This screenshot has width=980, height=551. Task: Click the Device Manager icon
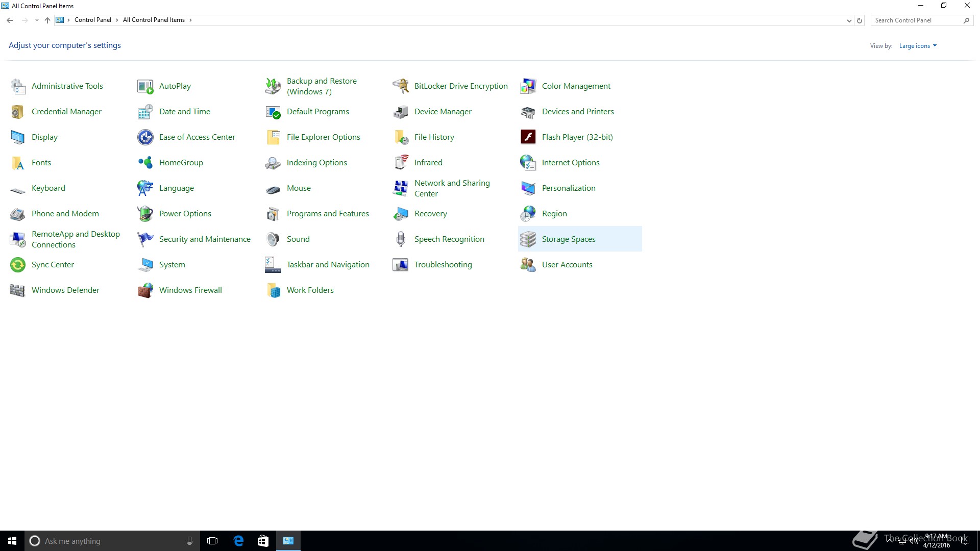point(401,112)
